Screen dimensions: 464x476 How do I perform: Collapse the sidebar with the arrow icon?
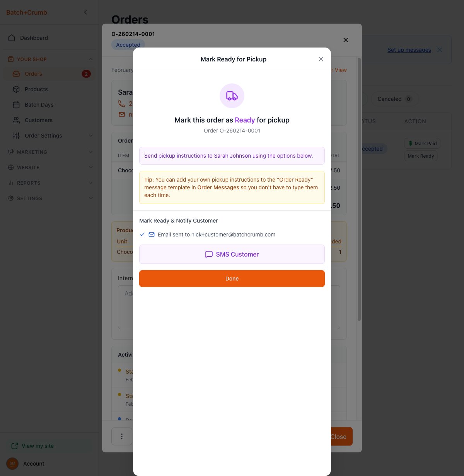point(85,12)
